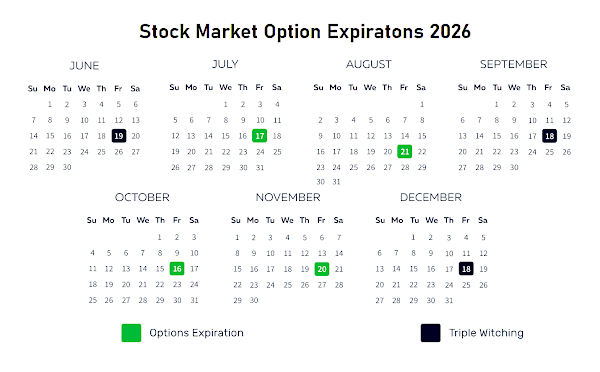Image resolution: width=600 pixels, height=372 pixels.
Task: Select the black December 18 date
Action: tap(466, 269)
